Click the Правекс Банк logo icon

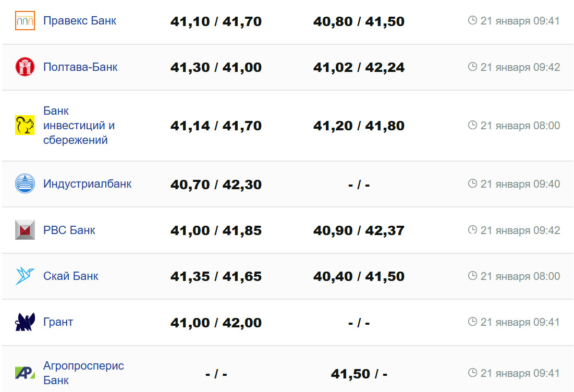coord(25,21)
